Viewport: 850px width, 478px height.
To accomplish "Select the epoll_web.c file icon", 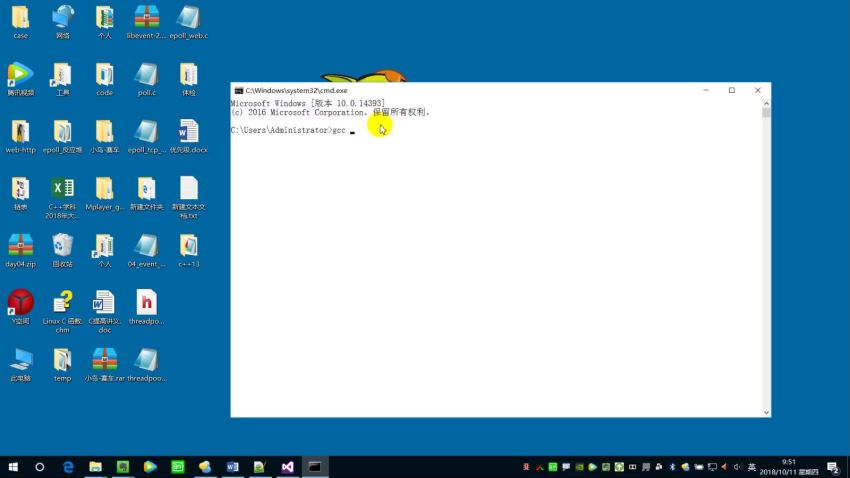I will pos(189,22).
